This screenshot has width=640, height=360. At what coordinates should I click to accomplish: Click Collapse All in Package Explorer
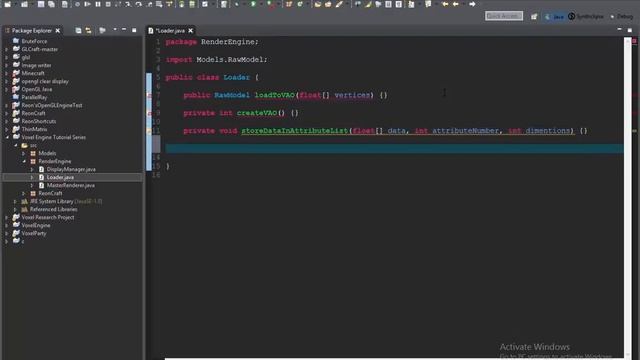[78, 31]
